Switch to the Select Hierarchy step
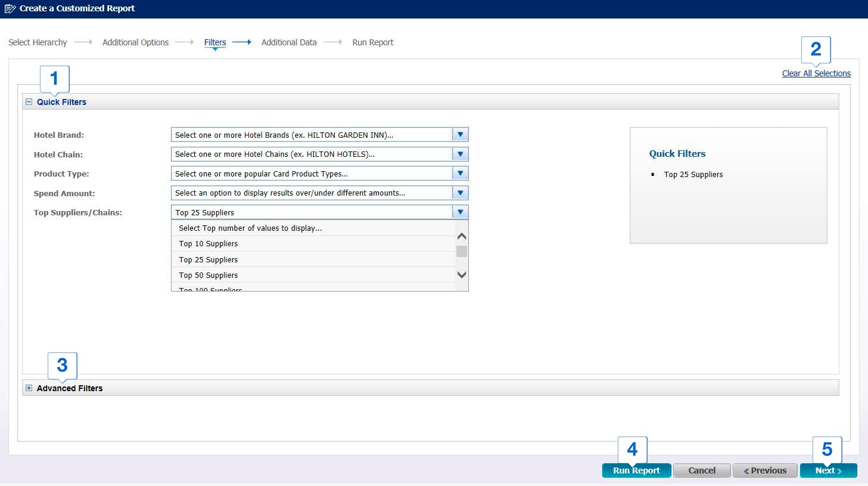The image size is (868, 486). [38, 42]
